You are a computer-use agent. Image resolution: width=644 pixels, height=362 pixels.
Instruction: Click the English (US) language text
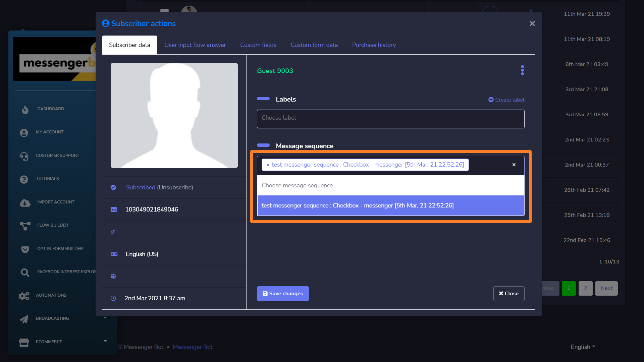point(142,254)
